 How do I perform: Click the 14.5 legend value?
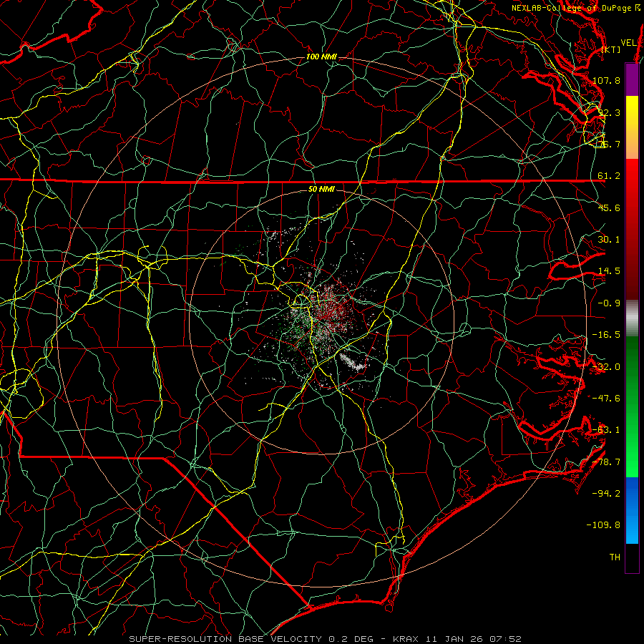[609, 271]
